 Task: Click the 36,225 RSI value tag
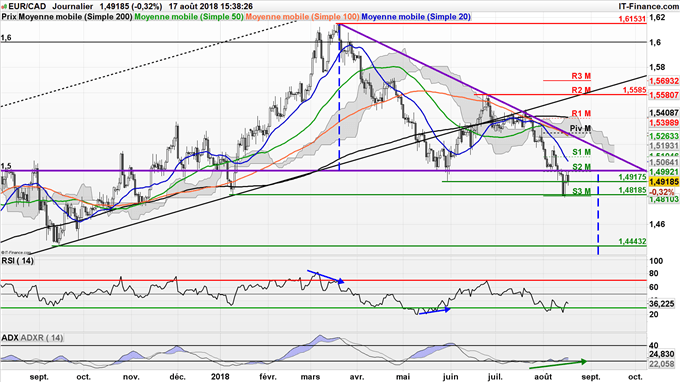tap(661, 304)
